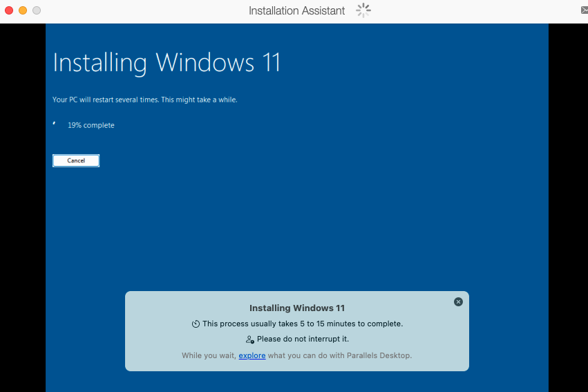The height and width of the screenshot is (392, 588).
Task: Click the progress spinner dot beside 19%
Action: point(54,123)
